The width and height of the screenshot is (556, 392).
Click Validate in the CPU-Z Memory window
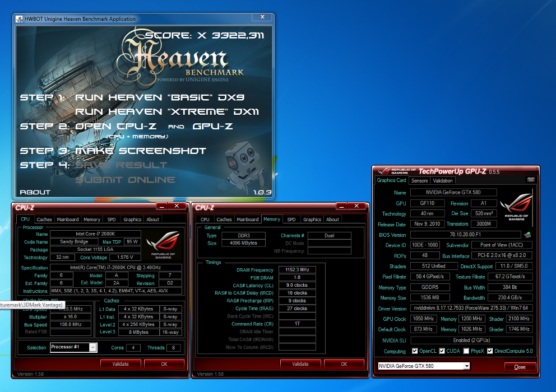(300, 364)
